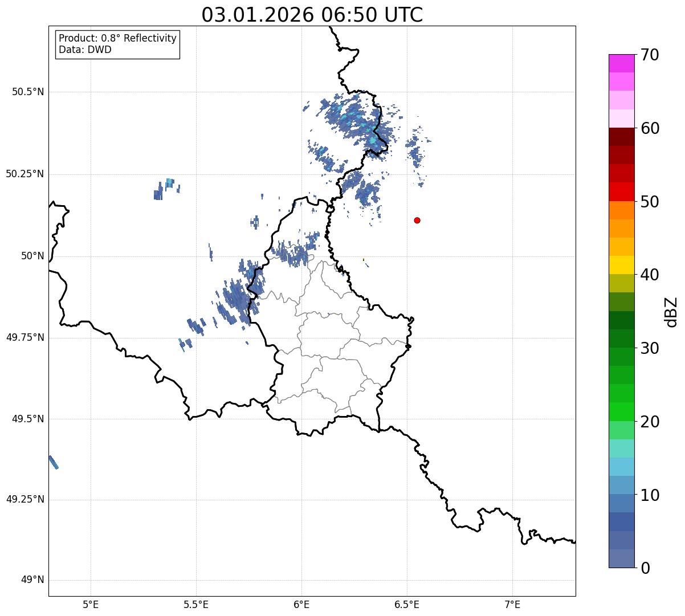Image resolution: width=685 pixels, height=616 pixels.
Task: Click the dBZ colorbar axis label
Action: click(x=671, y=311)
